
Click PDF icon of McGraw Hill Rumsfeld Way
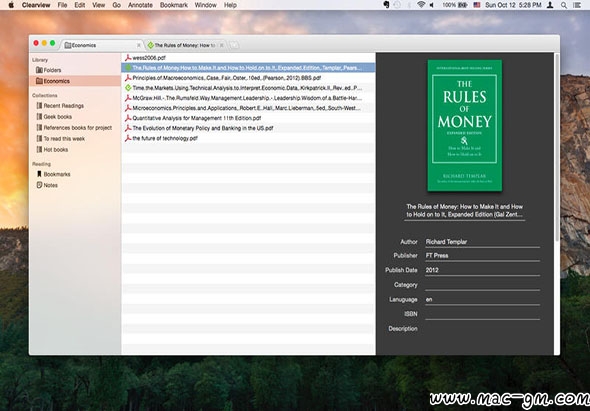pyautogui.click(x=128, y=98)
